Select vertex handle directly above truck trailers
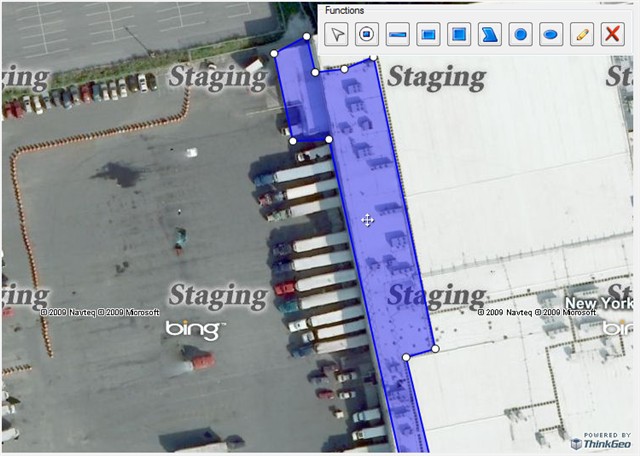 [x=329, y=139]
